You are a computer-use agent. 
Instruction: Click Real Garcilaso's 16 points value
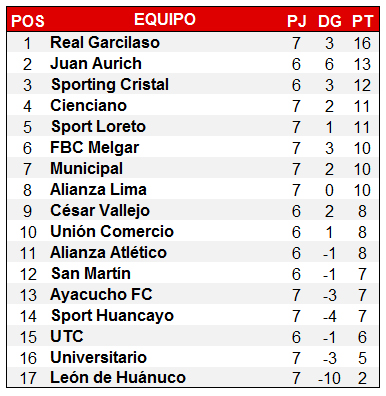[362, 43]
